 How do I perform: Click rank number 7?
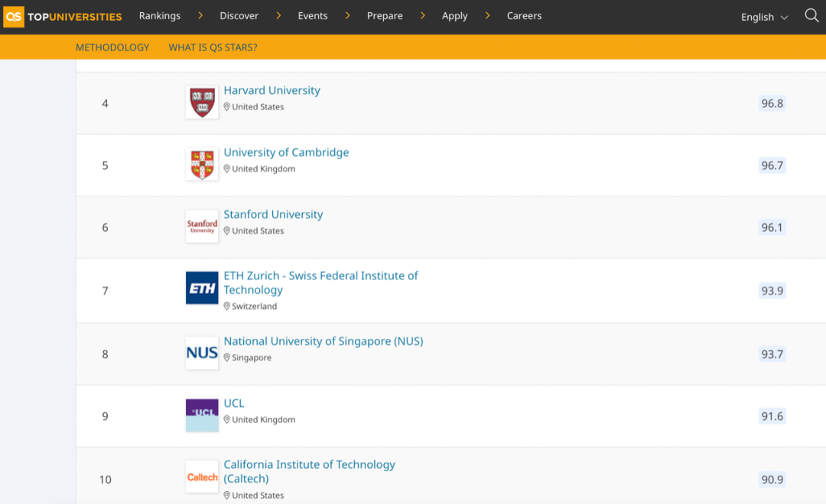pos(106,291)
